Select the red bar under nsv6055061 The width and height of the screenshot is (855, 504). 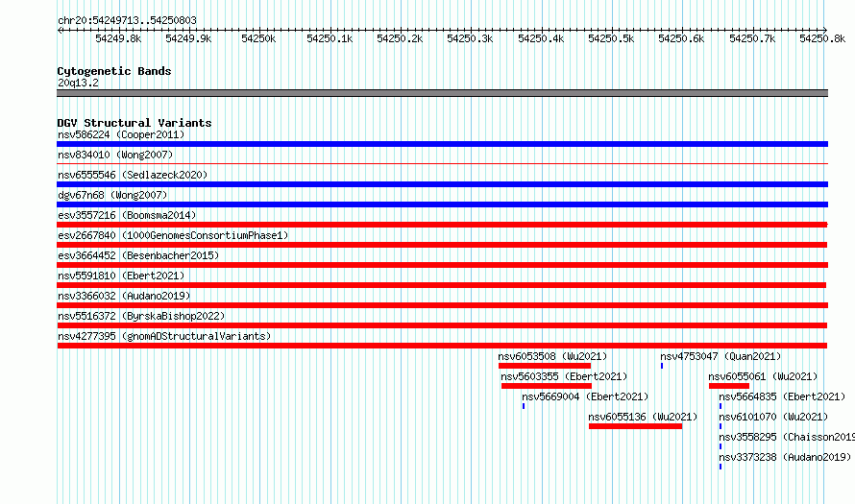pyautogui.click(x=729, y=386)
